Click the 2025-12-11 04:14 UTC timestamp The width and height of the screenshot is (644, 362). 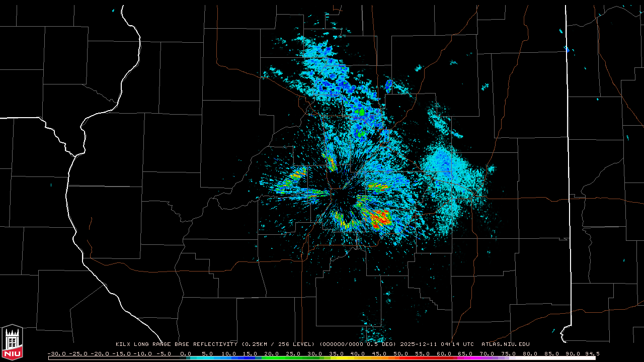pos(437,344)
